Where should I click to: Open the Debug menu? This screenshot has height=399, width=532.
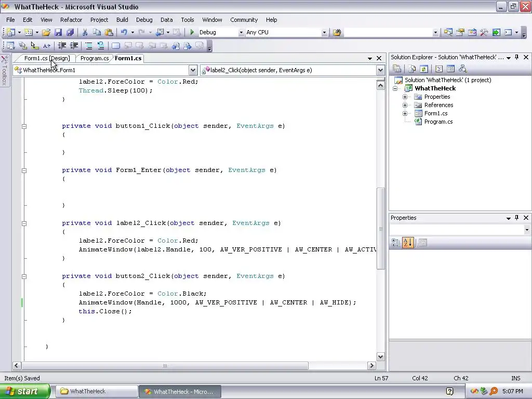point(144,20)
